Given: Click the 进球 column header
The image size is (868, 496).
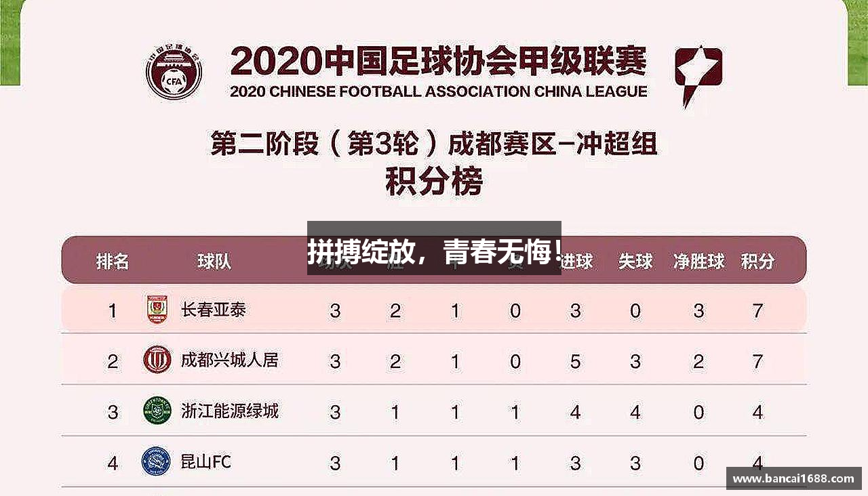Looking at the screenshot, I should click(x=578, y=261).
